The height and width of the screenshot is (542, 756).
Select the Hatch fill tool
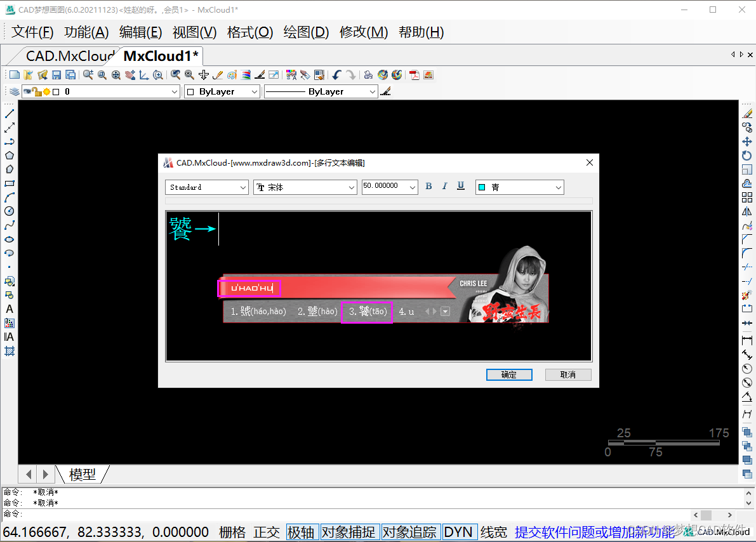pyautogui.click(x=9, y=351)
